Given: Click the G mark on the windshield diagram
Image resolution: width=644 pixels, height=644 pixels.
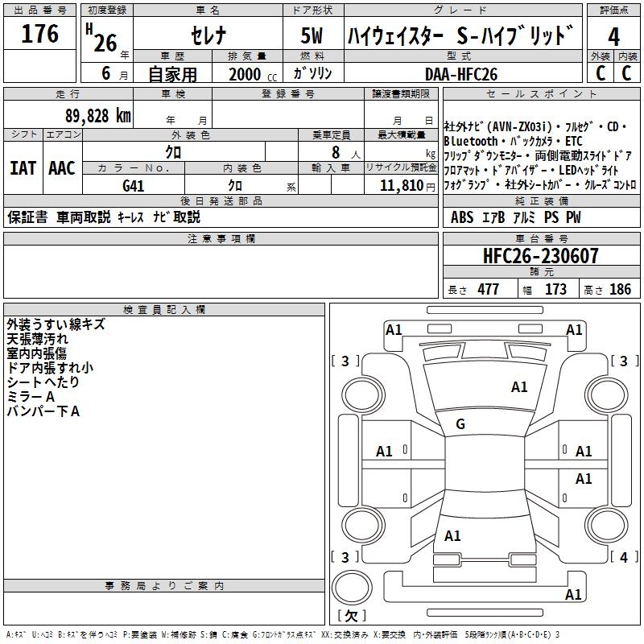Looking at the screenshot, I should 460,424.
